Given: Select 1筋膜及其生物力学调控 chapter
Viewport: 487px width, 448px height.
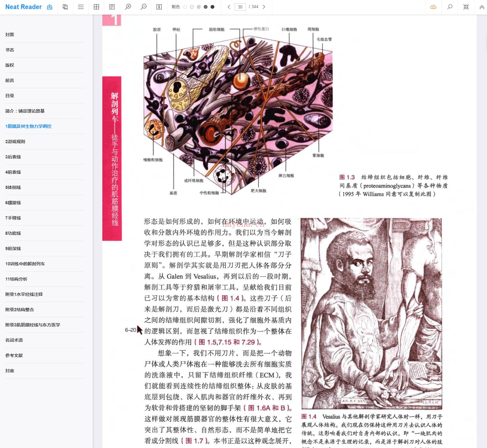Looking at the screenshot, I should (x=45, y=126).
